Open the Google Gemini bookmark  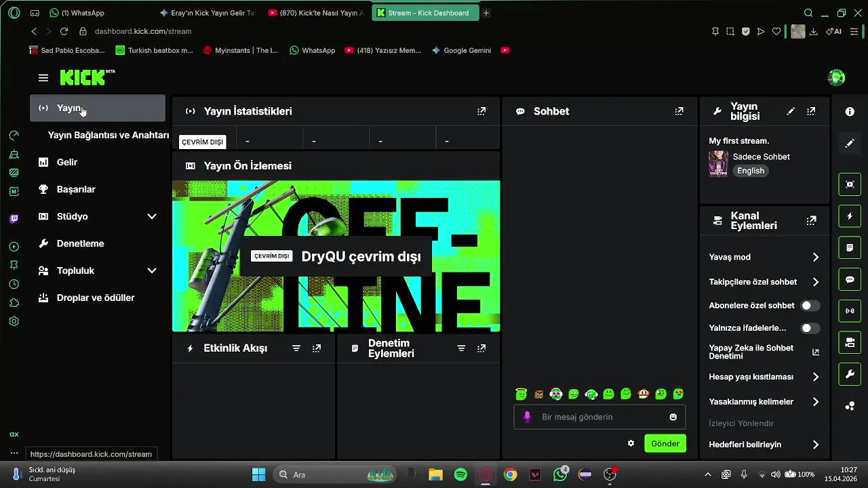[x=461, y=50]
